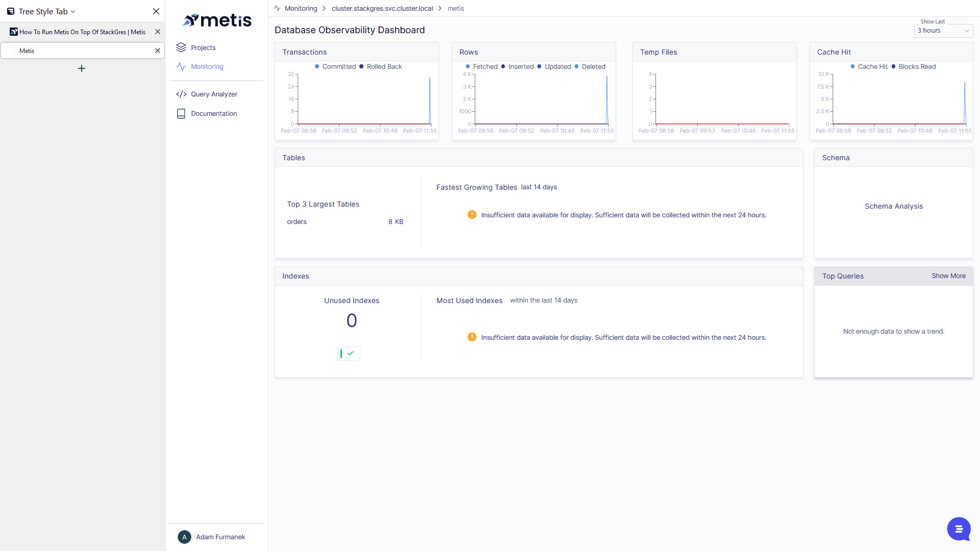
Task: Open Schema Analysis link
Action: [x=893, y=206]
